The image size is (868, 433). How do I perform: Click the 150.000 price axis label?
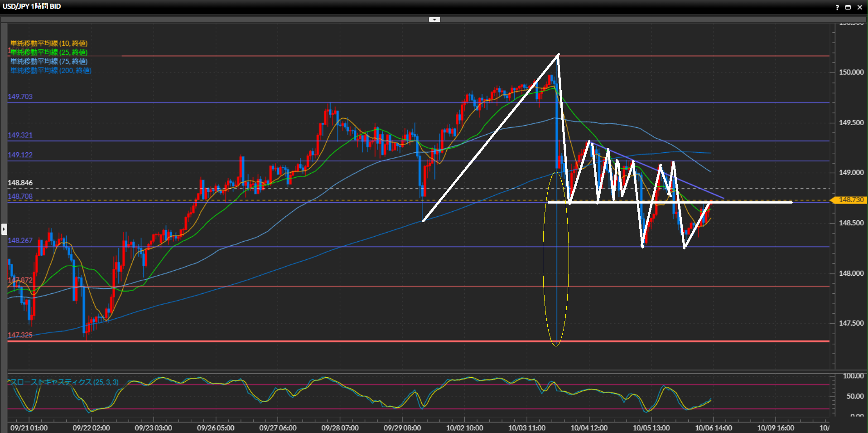point(851,72)
